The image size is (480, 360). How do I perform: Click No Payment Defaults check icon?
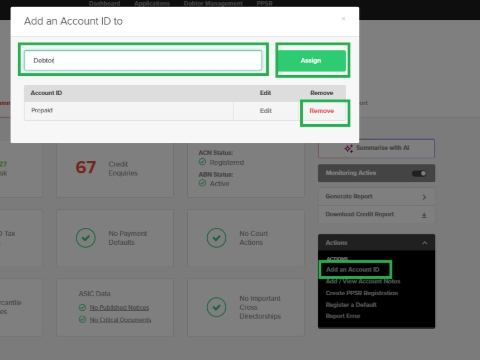[x=86, y=238]
